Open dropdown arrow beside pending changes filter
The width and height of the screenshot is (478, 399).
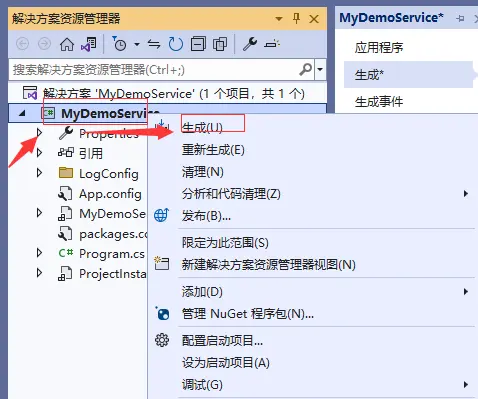tap(137, 44)
